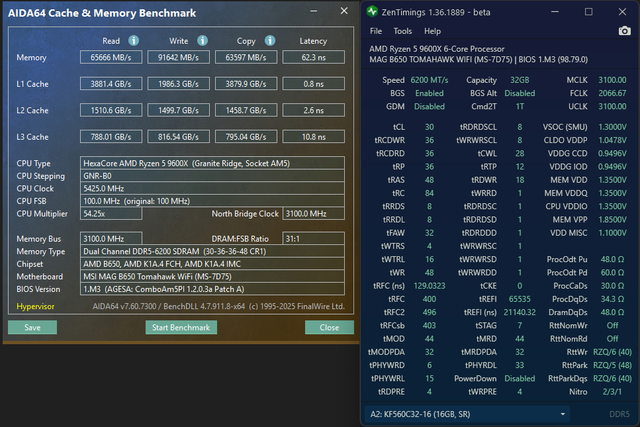Select the L3 Cache Read 788.01 GB/s field
This screenshot has width=640, height=427.
click(111, 137)
